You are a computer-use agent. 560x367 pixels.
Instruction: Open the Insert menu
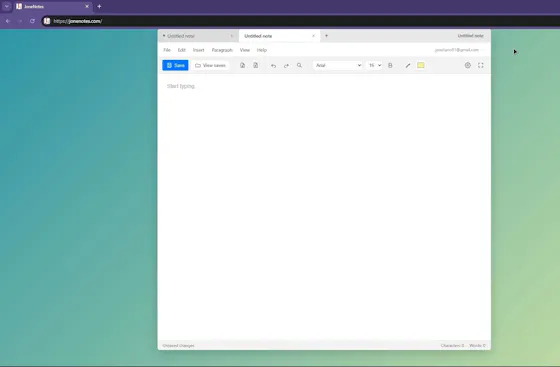199,50
